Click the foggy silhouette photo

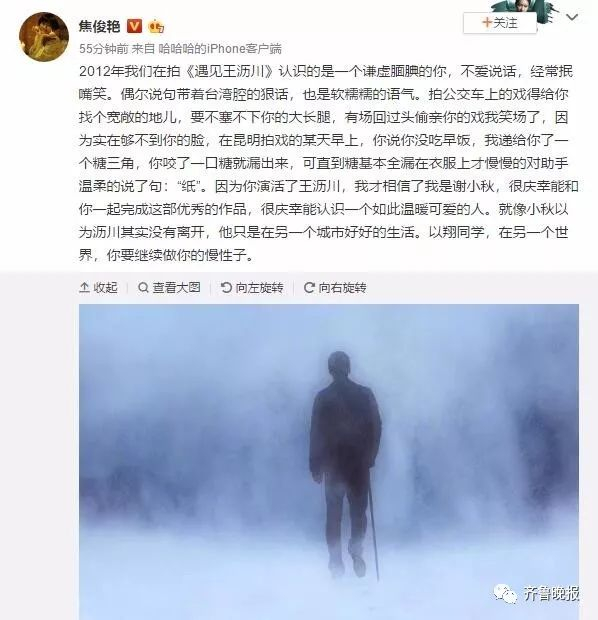[x=329, y=462]
